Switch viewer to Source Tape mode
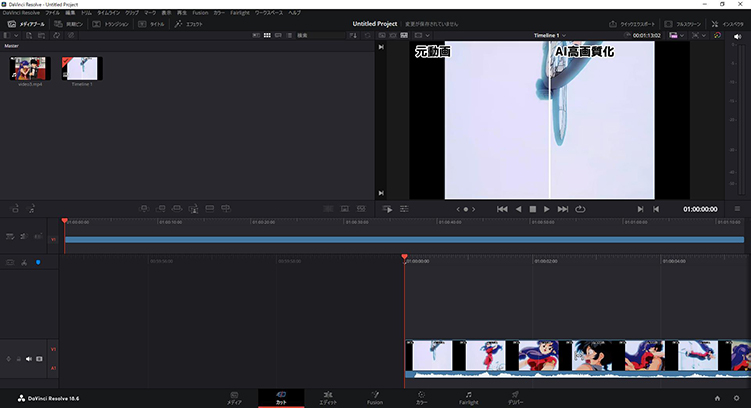This screenshot has height=408, width=751. [x=393, y=35]
